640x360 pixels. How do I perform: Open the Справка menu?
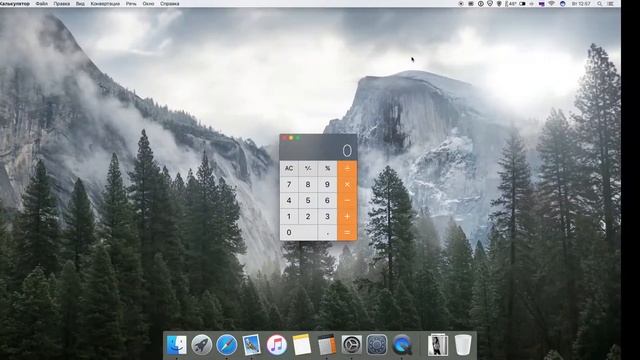(169, 4)
